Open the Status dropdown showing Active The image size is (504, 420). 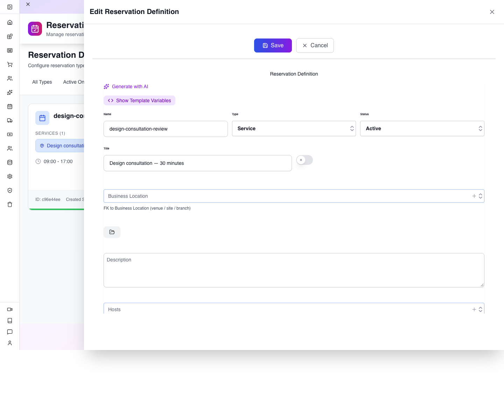pyautogui.click(x=422, y=128)
